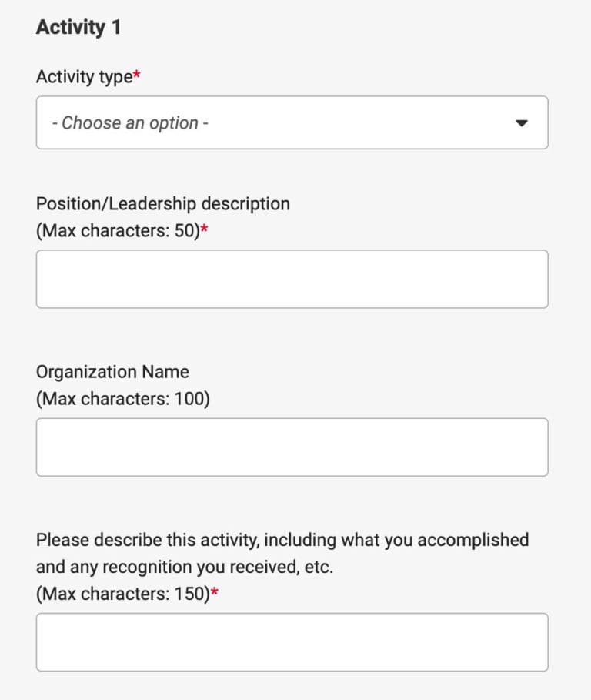Click the Organization Name label
This screenshot has width=591, height=700.
112,372
